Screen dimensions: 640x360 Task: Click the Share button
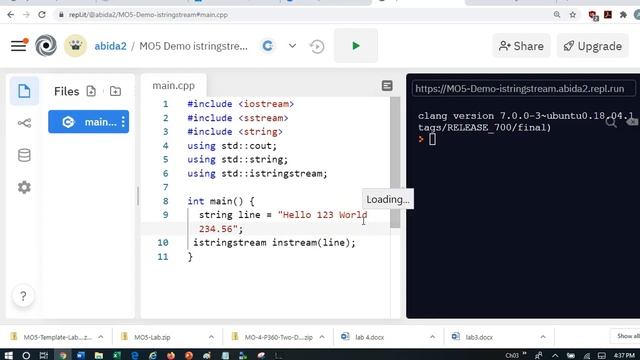[521, 46]
